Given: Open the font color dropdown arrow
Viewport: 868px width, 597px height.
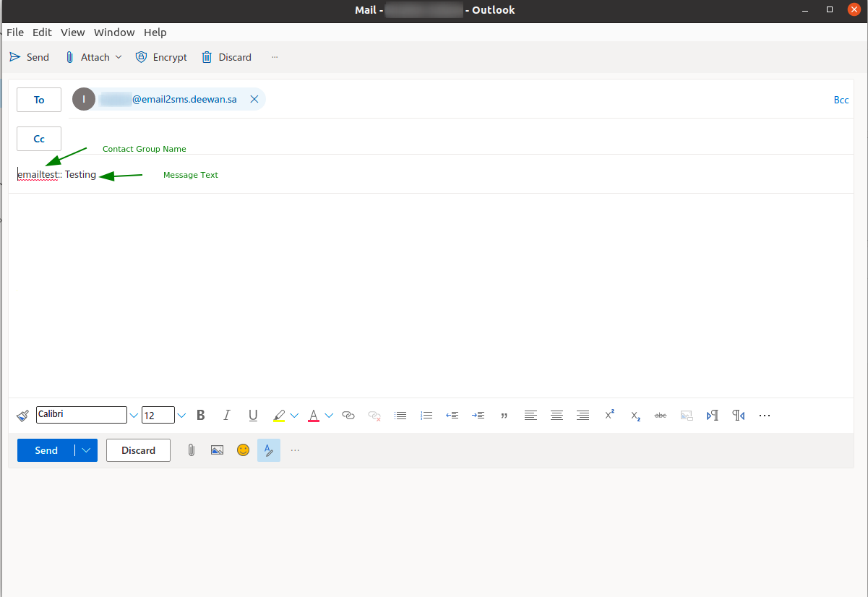Looking at the screenshot, I should 329,416.
